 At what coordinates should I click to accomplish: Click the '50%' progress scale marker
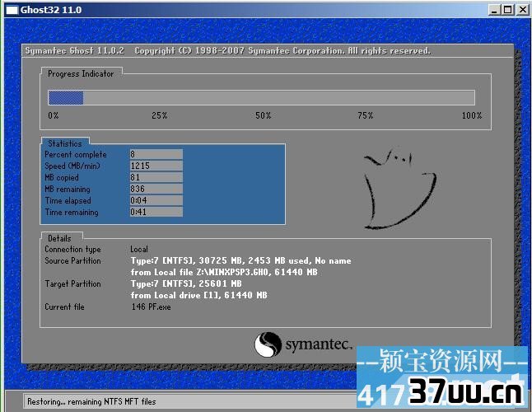click(264, 115)
